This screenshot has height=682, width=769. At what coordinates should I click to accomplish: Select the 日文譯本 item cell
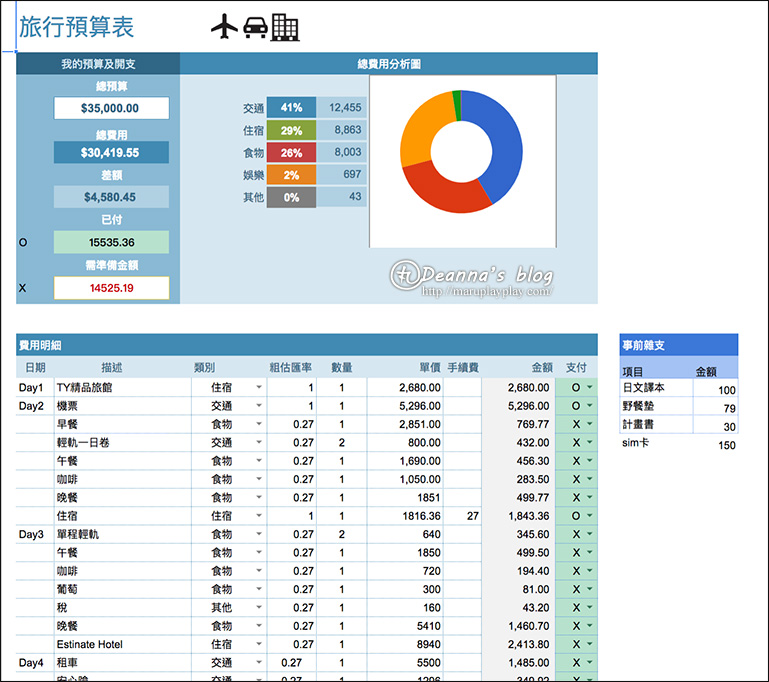coord(656,388)
